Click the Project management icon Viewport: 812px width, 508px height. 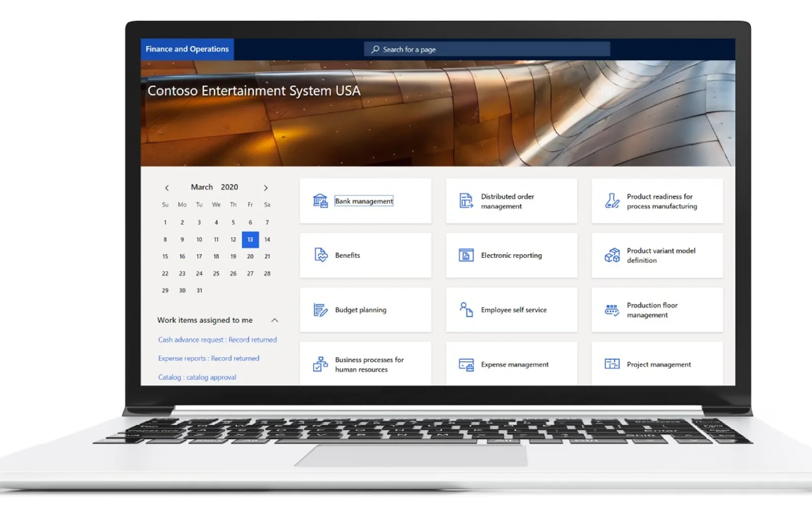tap(612, 364)
